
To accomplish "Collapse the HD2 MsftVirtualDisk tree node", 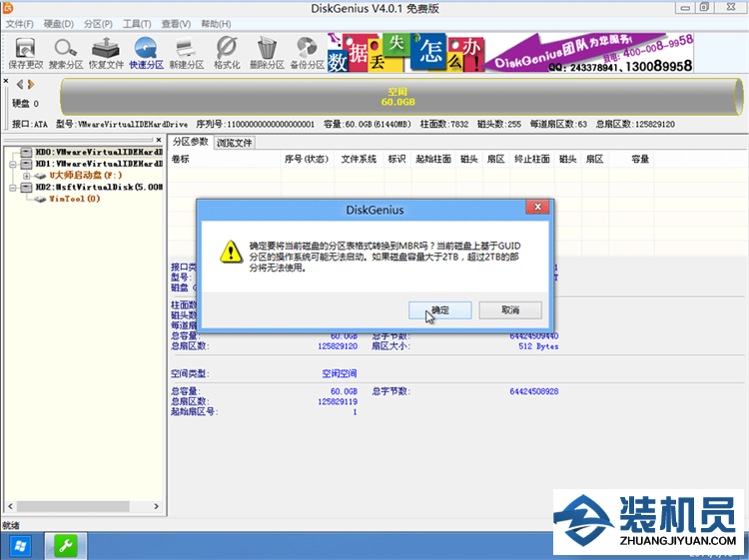I will pyautogui.click(x=12, y=187).
